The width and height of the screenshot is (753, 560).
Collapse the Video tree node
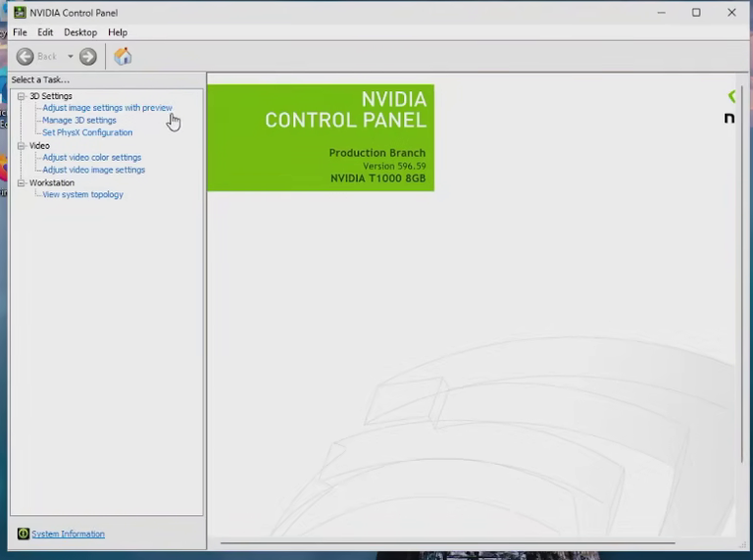[22, 145]
